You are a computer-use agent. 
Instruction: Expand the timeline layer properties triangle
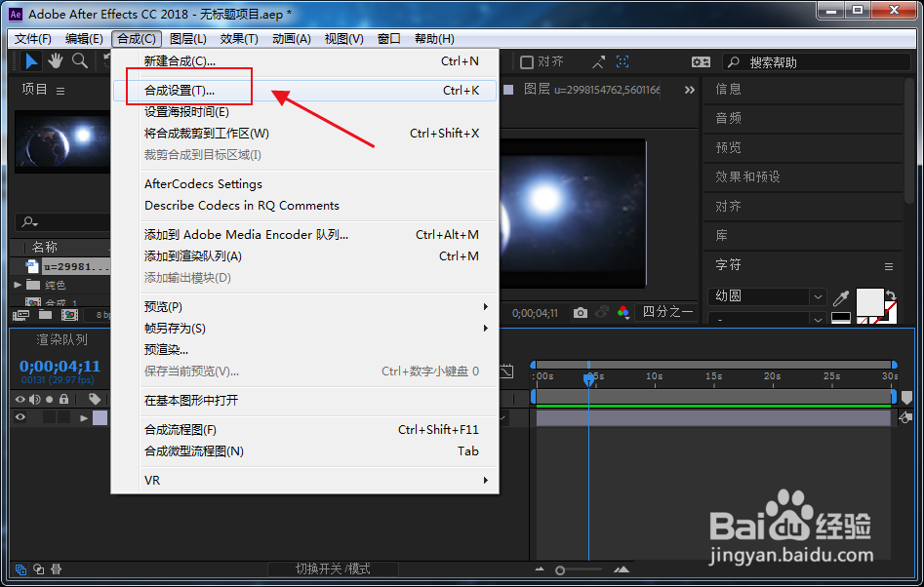pos(84,418)
